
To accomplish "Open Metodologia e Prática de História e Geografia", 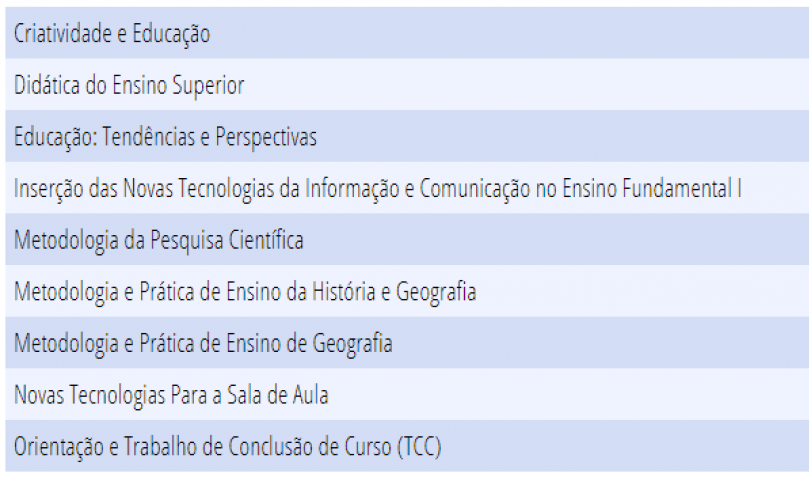I will point(407,291).
